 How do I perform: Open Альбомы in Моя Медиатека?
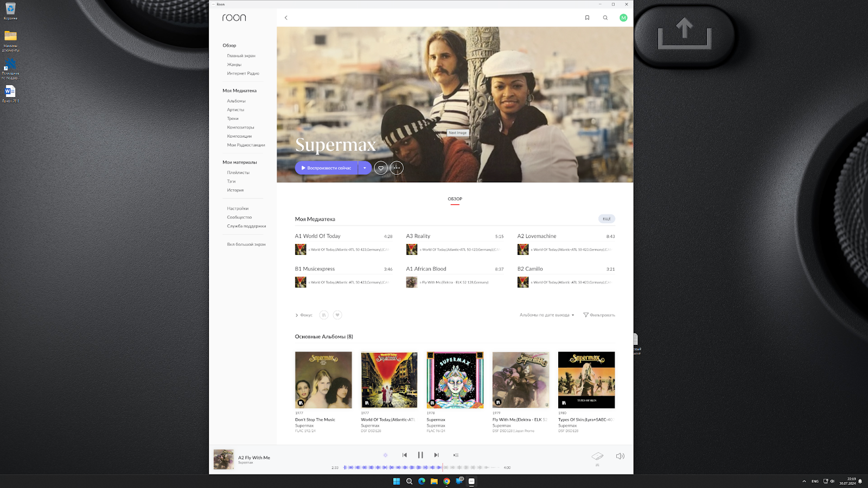coord(236,101)
